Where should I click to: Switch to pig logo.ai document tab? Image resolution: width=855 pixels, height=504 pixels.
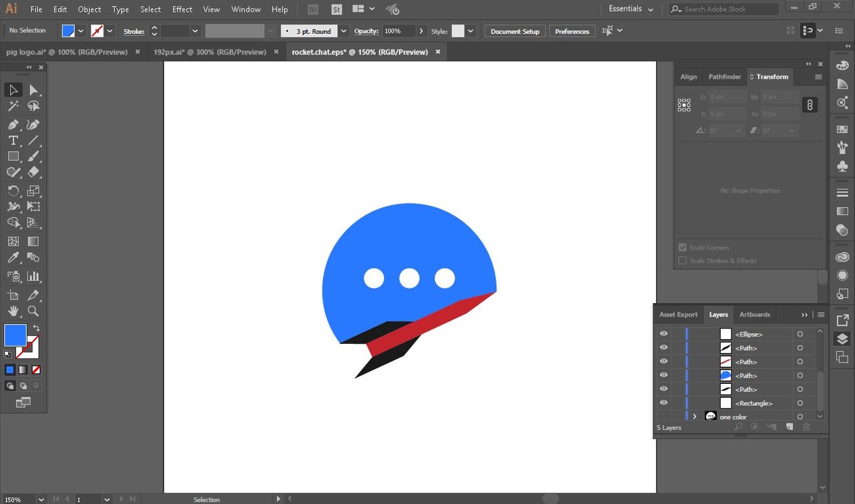click(x=67, y=52)
